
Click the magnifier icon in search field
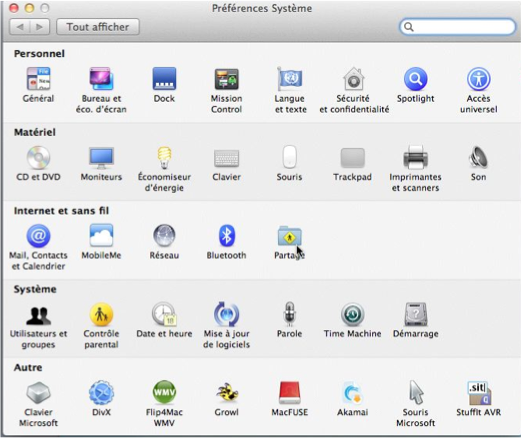(x=409, y=27)
